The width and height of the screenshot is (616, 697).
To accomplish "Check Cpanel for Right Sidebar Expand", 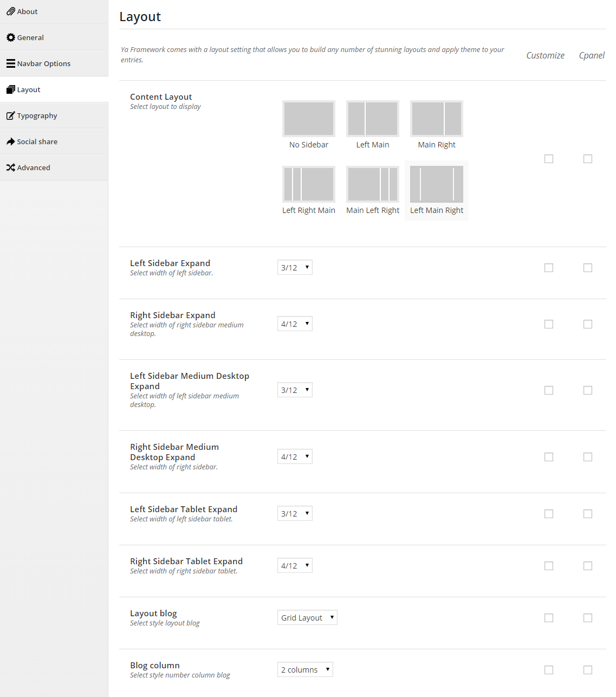I will (x=588, y=324).
